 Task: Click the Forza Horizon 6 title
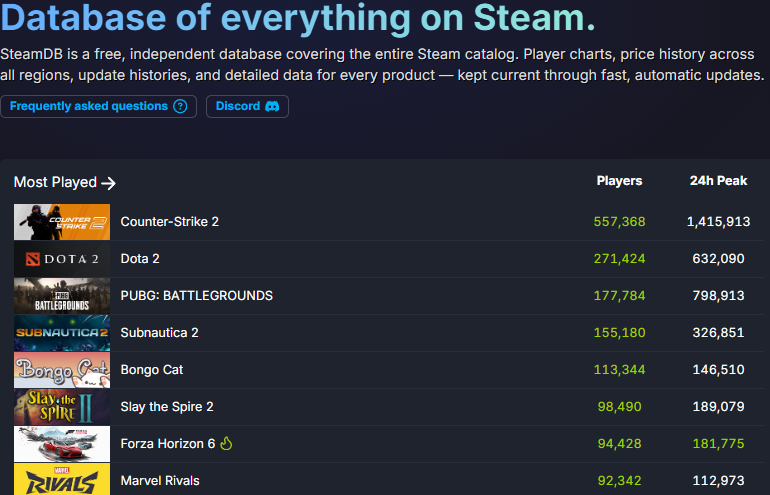tap(167, 443)
